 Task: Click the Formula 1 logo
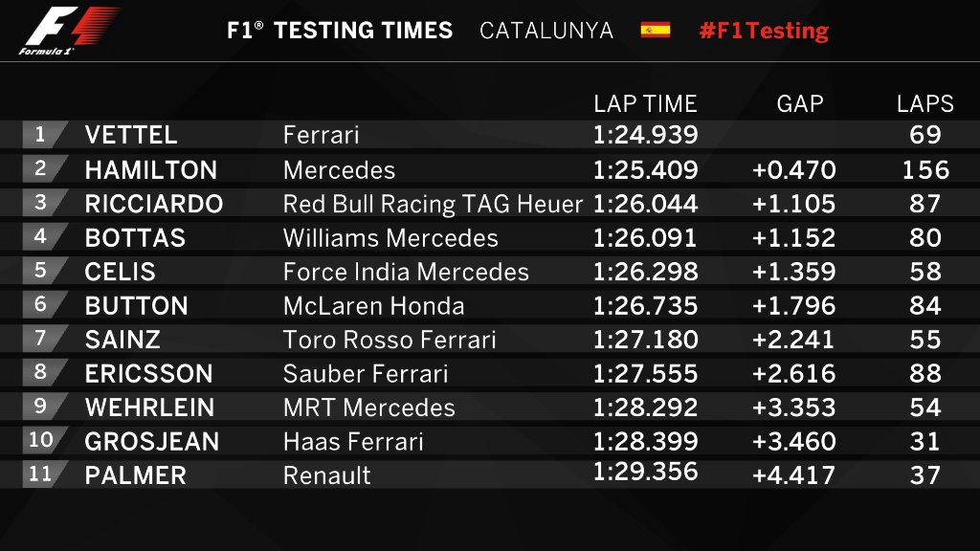point(69,31)
